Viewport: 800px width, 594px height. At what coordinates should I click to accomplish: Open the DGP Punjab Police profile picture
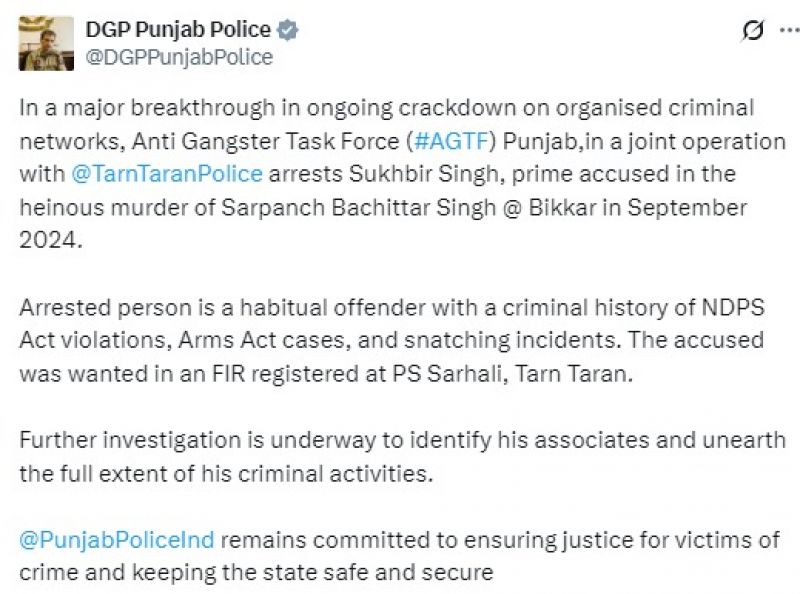point(46,43)
